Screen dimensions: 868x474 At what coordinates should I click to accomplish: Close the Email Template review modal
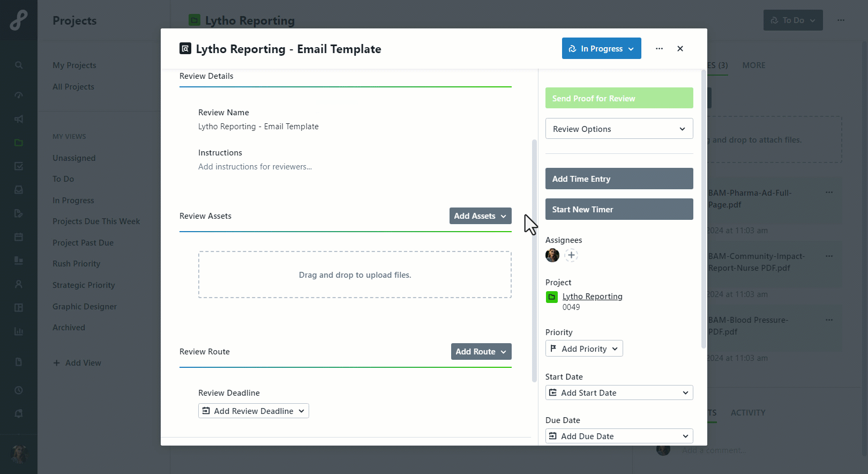pyautogui.click(x=680, y=48)
